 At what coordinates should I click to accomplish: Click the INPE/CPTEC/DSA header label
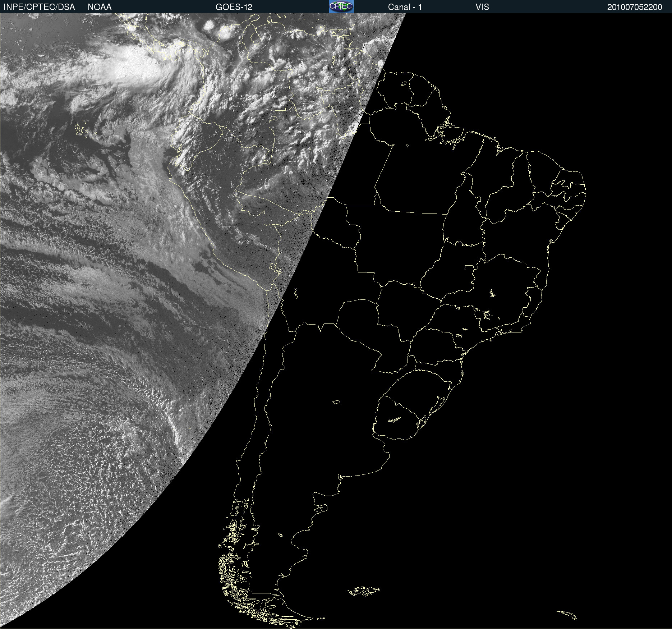point(39,7)
